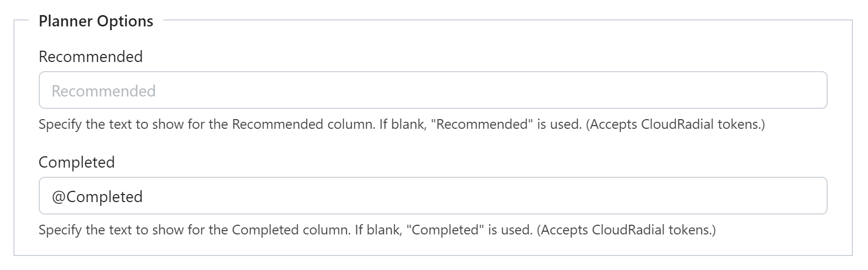868x270 pixels.
Task: Click the Recommended text input field
Action: [x=433, y=90]
